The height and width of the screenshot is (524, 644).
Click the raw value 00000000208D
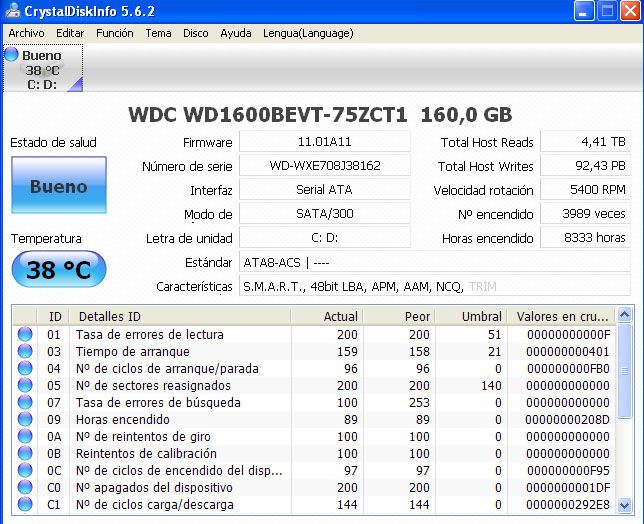(567, 420)
